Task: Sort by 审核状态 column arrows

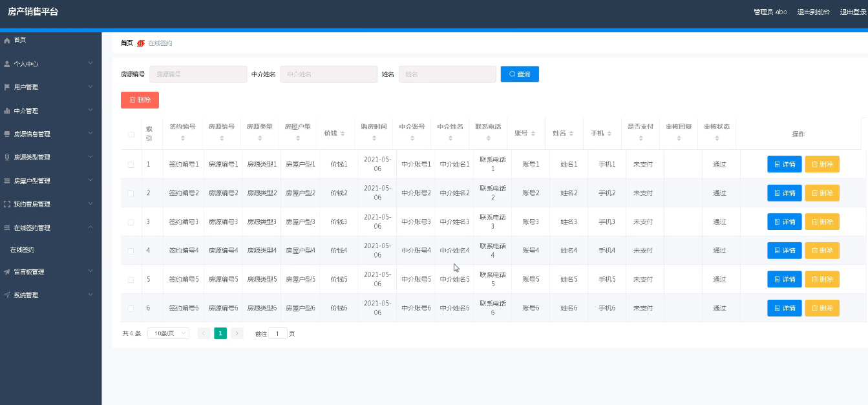Action: click(717, 138)
